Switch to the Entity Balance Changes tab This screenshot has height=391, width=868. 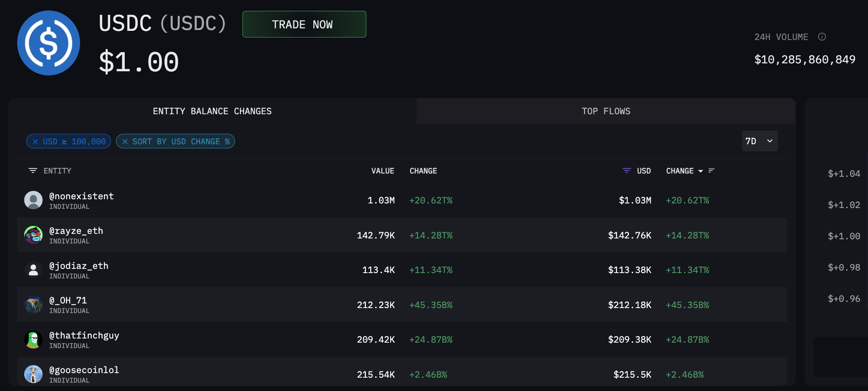pos(212,111)
